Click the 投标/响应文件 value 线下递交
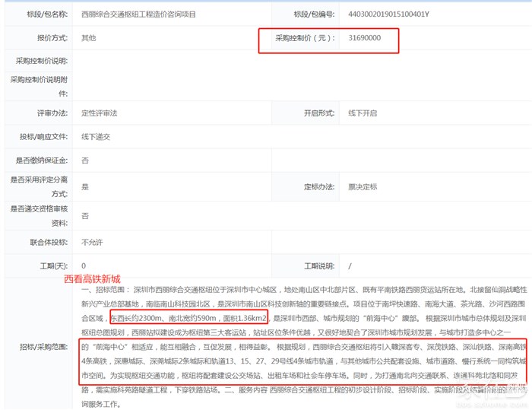The image size is (532, 410). click(x=96, y=136)
